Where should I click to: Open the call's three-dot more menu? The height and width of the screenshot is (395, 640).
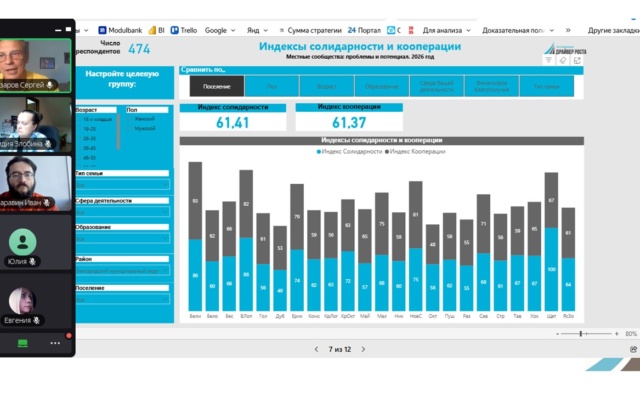click(55, 343)
